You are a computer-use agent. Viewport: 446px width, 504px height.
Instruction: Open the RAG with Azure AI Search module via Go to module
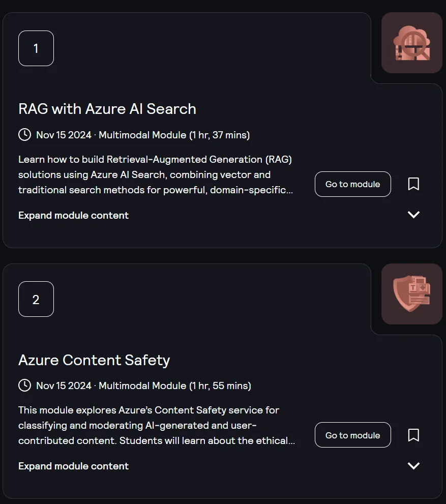[x=353, y=184]
